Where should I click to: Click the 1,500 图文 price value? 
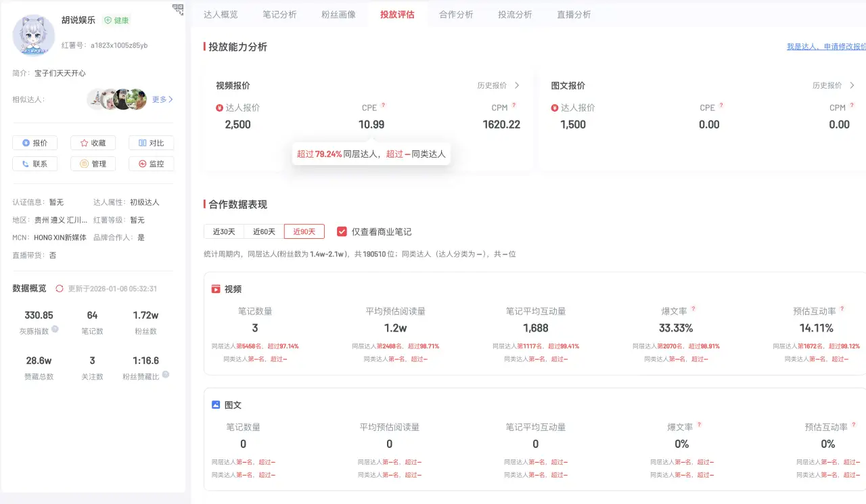coord(573,124)
